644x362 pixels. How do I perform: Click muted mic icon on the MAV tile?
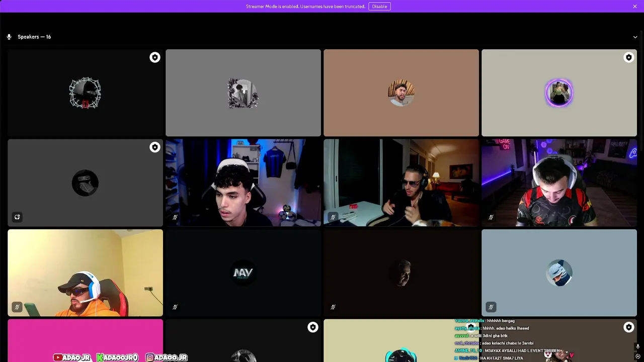click(x=175, y=307)
